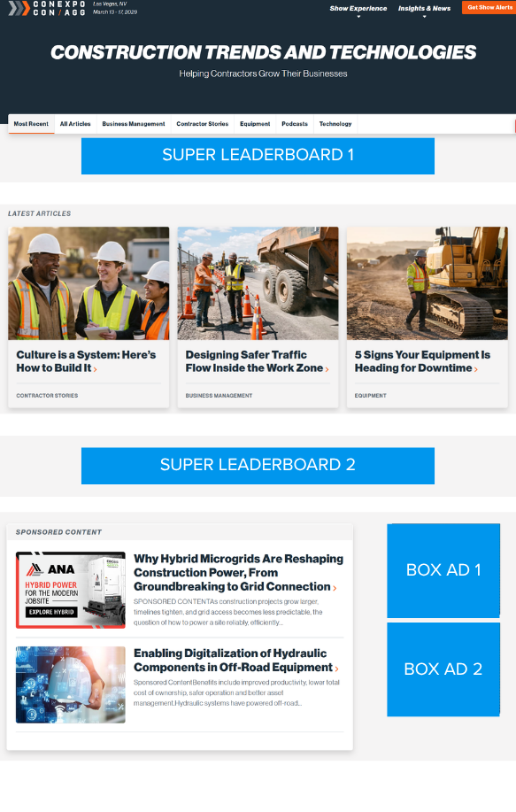Image resolution: width=516 pixels, height=812 pixels.
Task: Click the Las Vegas, NV location text
Action: tap(110, 4)
